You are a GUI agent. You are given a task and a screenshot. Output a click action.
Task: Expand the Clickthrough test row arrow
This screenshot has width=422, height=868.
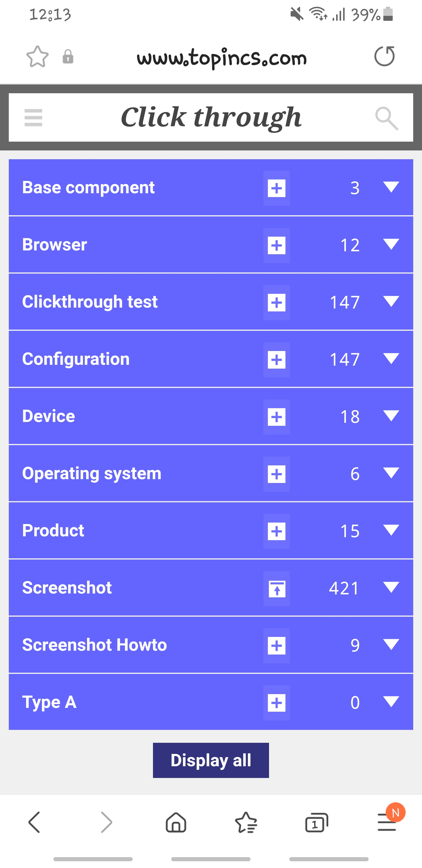pyautogui.click(x=391, y=301)
